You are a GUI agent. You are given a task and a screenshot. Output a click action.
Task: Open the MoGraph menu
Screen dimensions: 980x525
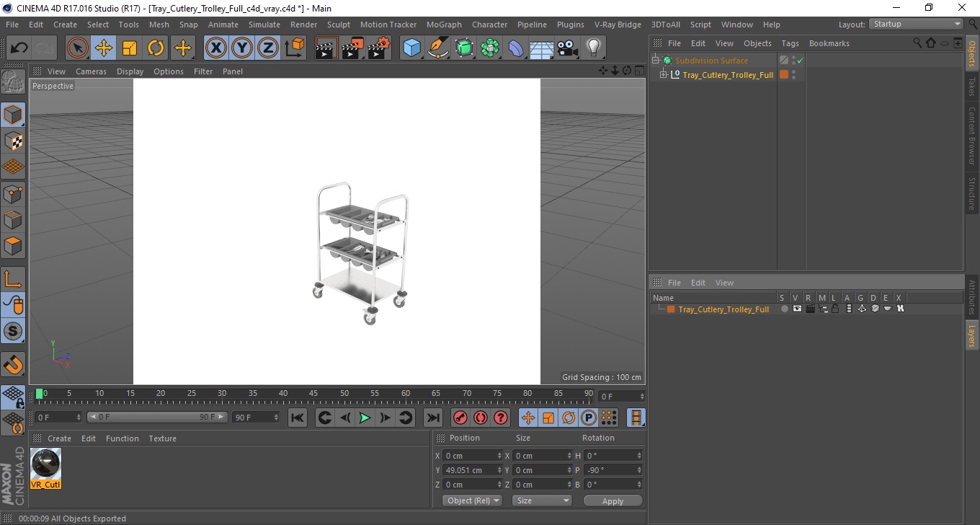pyautogui.click(x=444, y=25)
